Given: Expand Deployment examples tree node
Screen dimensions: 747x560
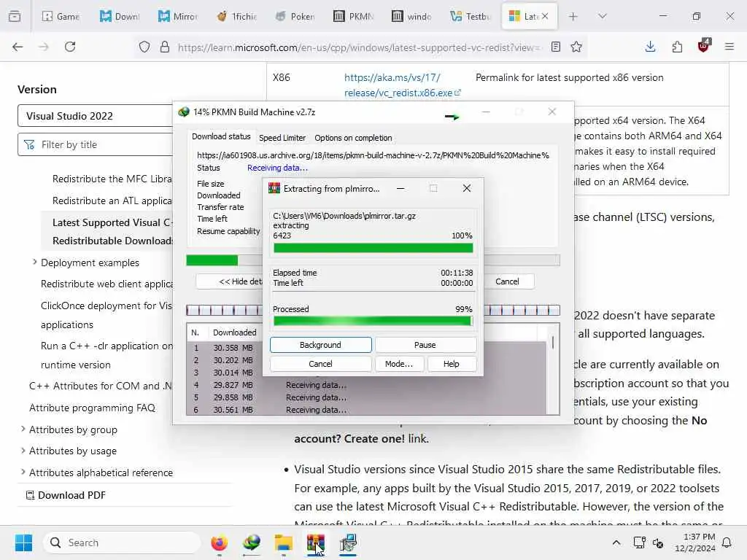Looking at the screenshot, I should 34,262.
